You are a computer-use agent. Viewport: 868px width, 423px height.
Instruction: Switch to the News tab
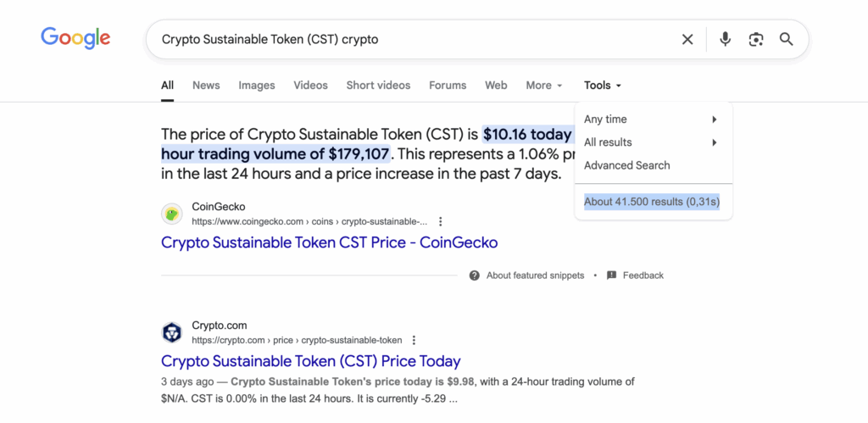click(206, 86)
